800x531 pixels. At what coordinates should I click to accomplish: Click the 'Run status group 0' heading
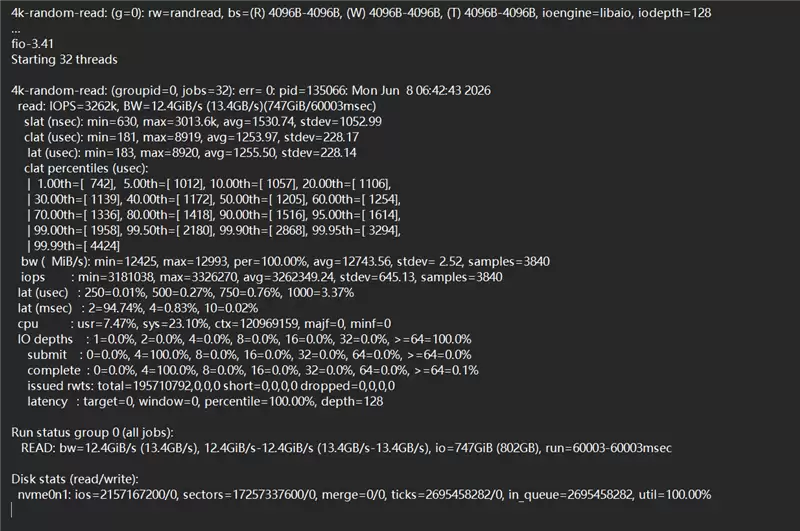(x=92, y=433)
